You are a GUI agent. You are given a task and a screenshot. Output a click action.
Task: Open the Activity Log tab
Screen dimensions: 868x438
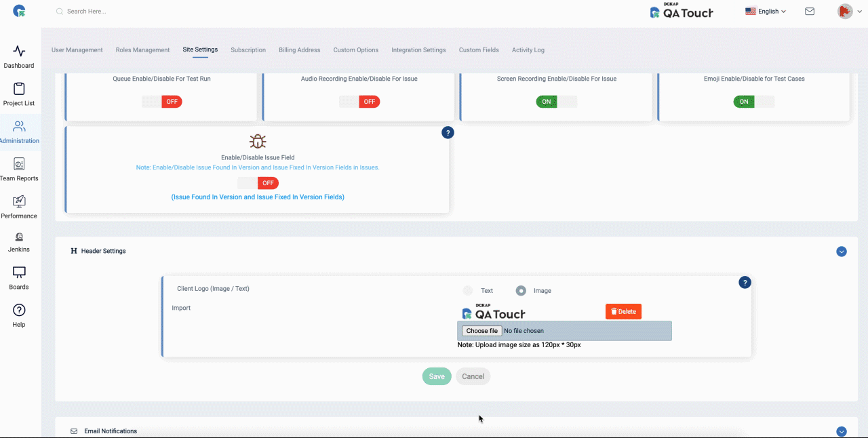528,50
